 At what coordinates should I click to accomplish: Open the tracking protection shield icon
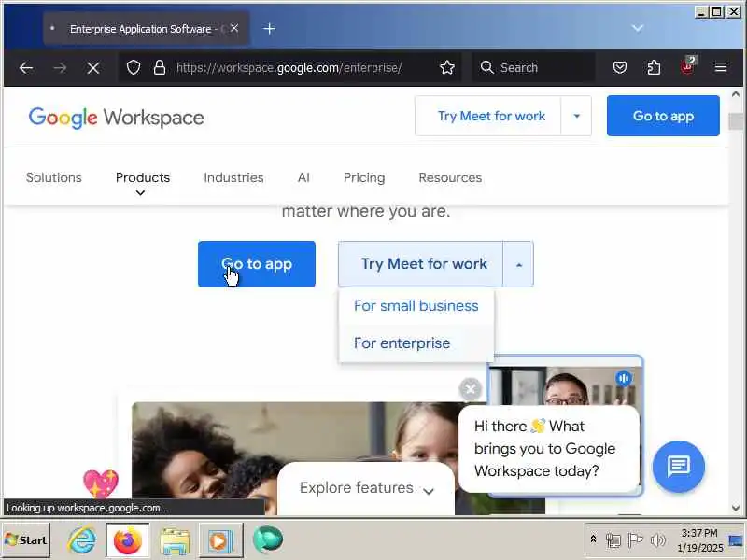(x=134, y=67)
